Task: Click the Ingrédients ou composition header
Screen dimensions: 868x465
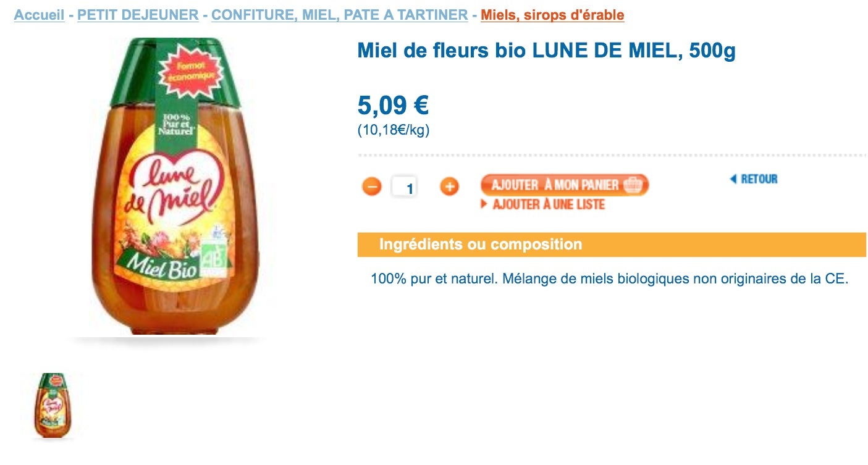Action: tap(481, 245)
